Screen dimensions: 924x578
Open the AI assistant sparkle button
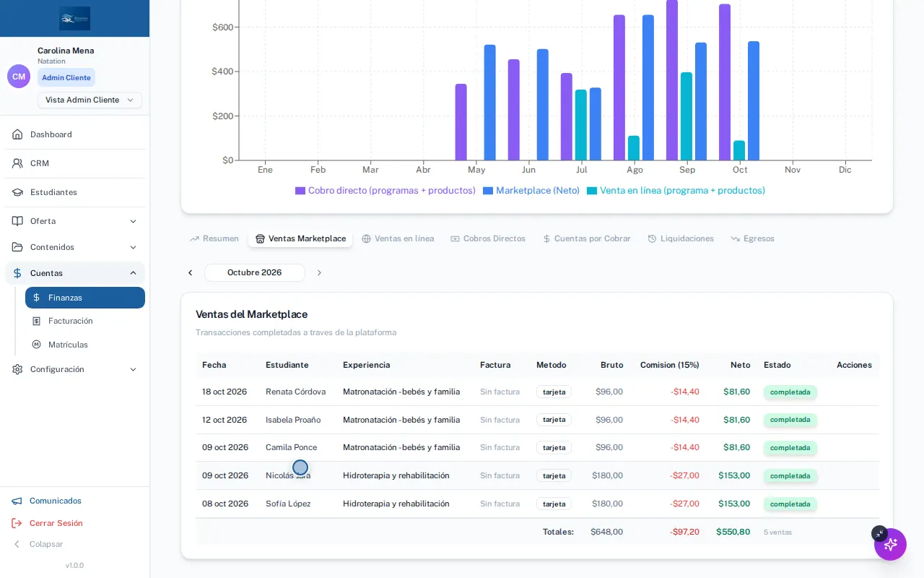(890, 544)
